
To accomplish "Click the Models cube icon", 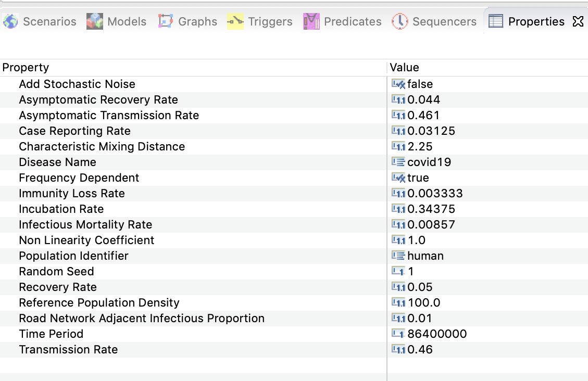I will pos(94,21).
